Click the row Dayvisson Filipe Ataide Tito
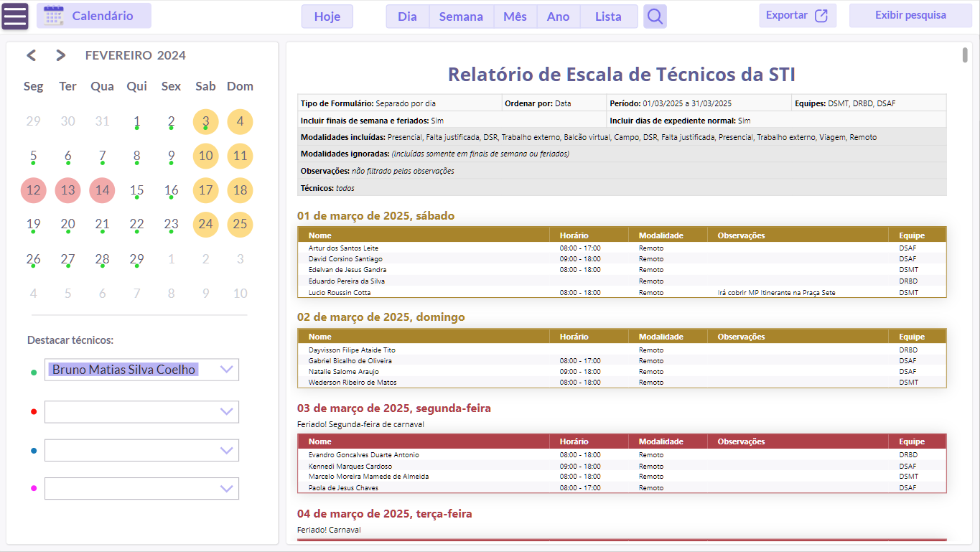 [622, 350]
